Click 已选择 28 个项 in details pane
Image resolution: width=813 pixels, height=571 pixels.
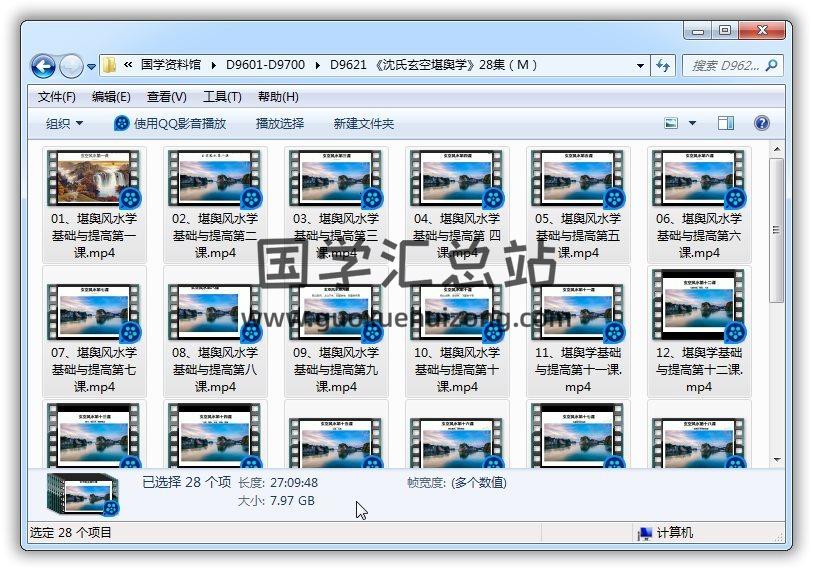pos(187,482)
